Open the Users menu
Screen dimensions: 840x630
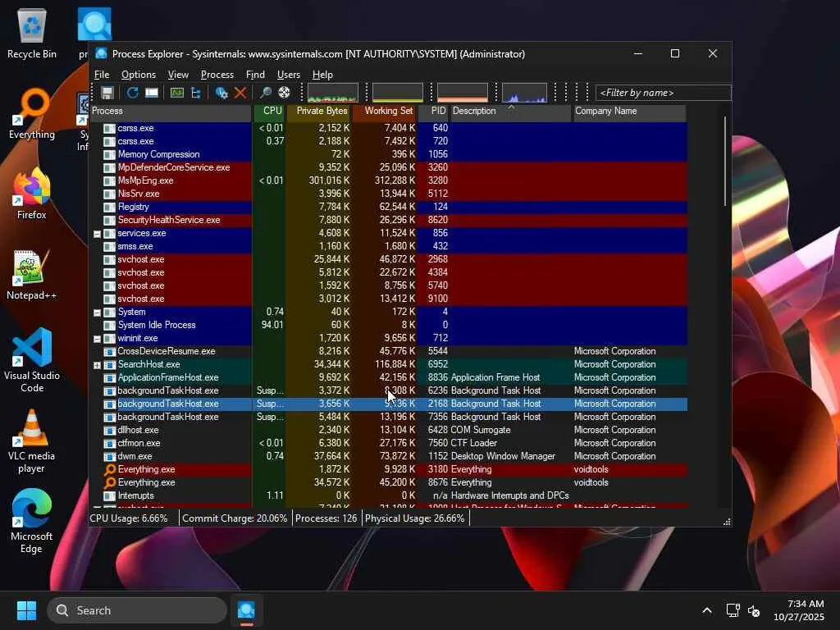(288, 75)
